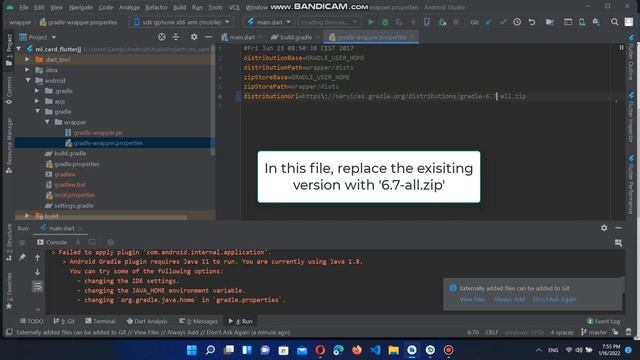Click Always Add in the notification
Viewport: 640px width, 360px height.
click(x=509, y=300)
